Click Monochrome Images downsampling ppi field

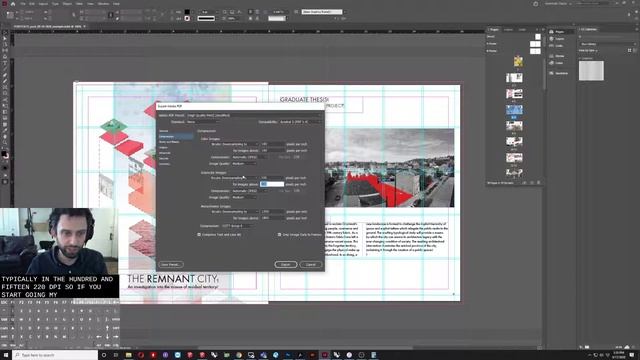(x=272, y=212)
